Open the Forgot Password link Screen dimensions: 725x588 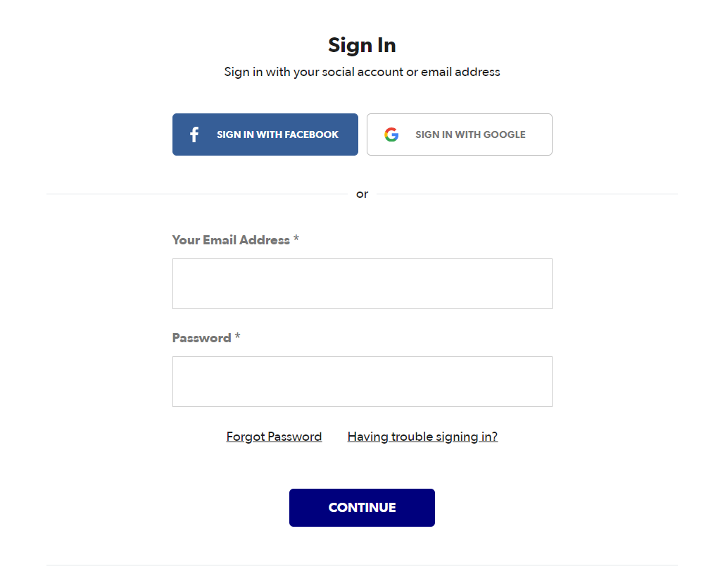(274, 437)
